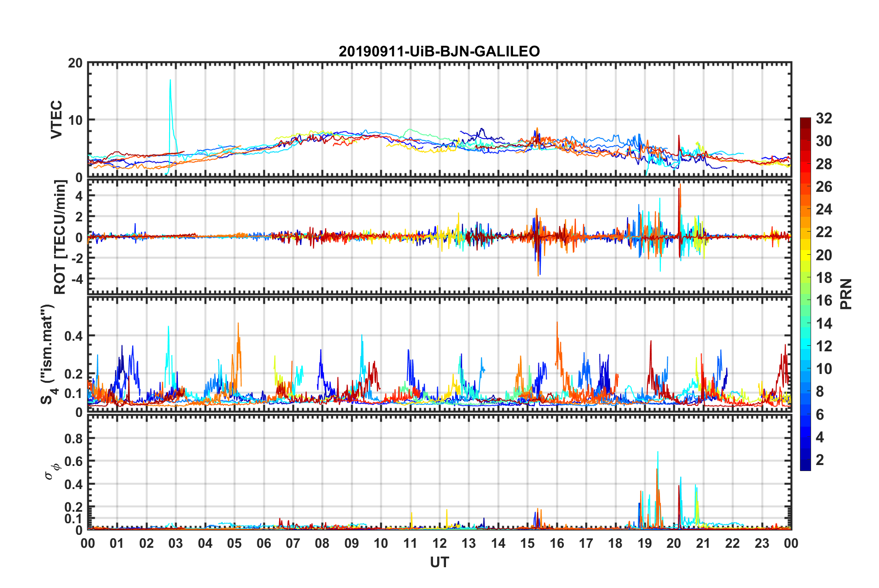Click colorbar tick label 16
Viewport: 879px width, 588px height.
coord(824,300)
